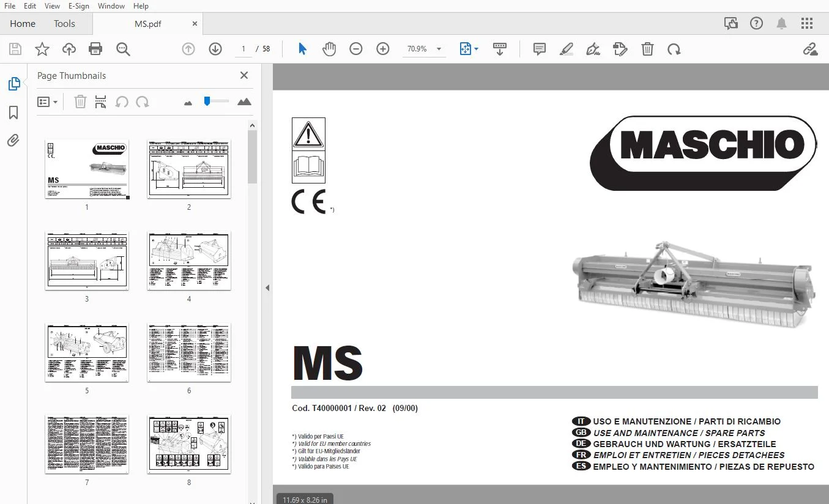This screenshot has height=504, width=829.
Task: Select page 5 thumbnail
Action: pyautogui.click(x=87, y=353)
